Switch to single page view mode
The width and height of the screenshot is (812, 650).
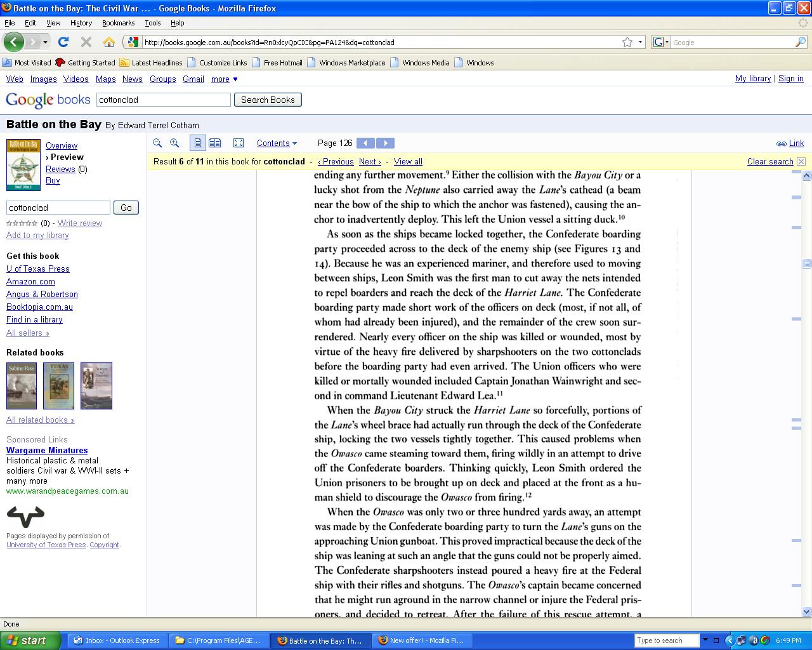pos(198,143)
